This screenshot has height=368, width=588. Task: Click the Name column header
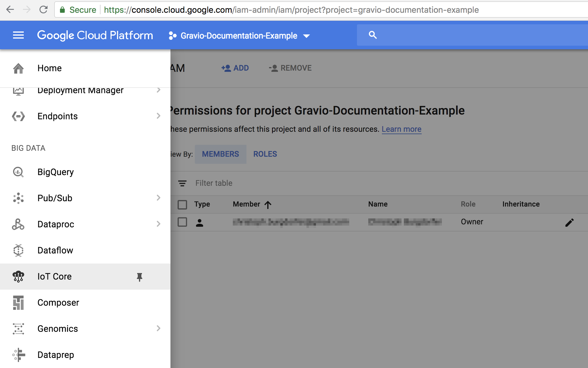378,204
